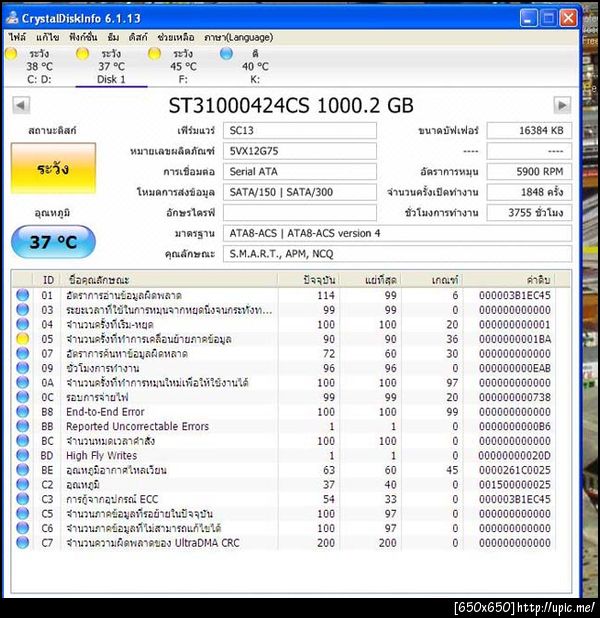Click blue status orb for attribute 07

[x=23, y=354]
